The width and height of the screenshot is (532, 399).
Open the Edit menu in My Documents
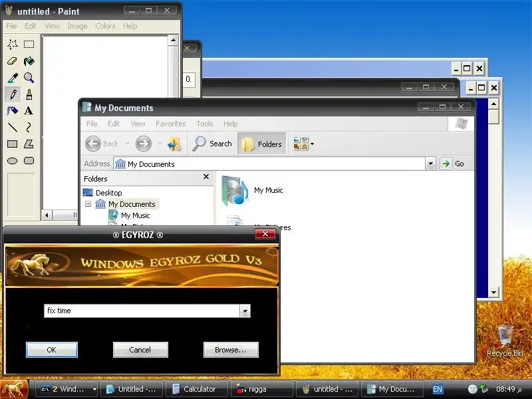pos(114,124)
